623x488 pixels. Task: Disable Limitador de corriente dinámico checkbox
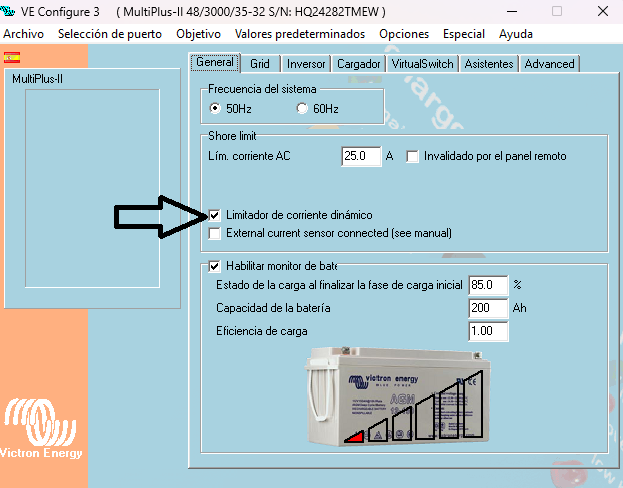coord(215,215)
